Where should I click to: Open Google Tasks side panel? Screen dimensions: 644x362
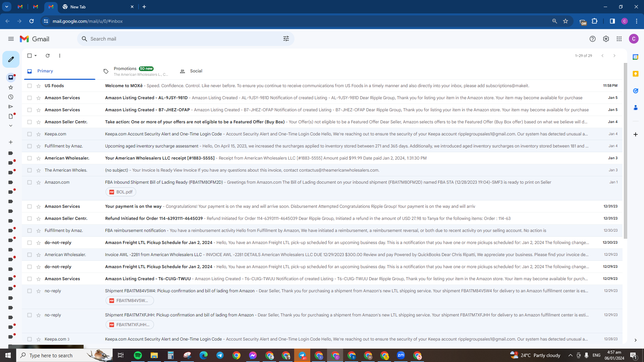pos(635,91)
